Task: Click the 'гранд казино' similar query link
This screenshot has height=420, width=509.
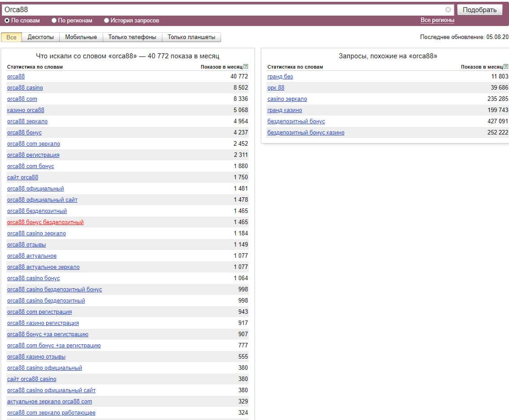Action: 285,110
